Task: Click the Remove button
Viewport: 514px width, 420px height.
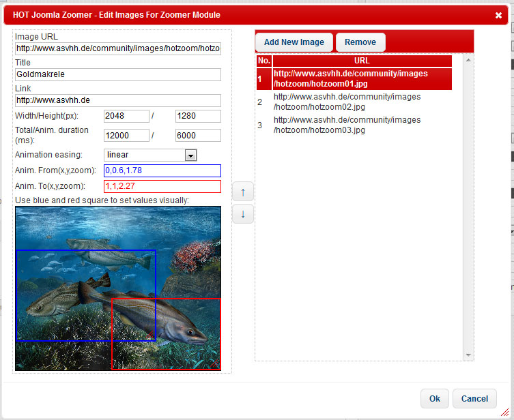Action: click(360, 42)
